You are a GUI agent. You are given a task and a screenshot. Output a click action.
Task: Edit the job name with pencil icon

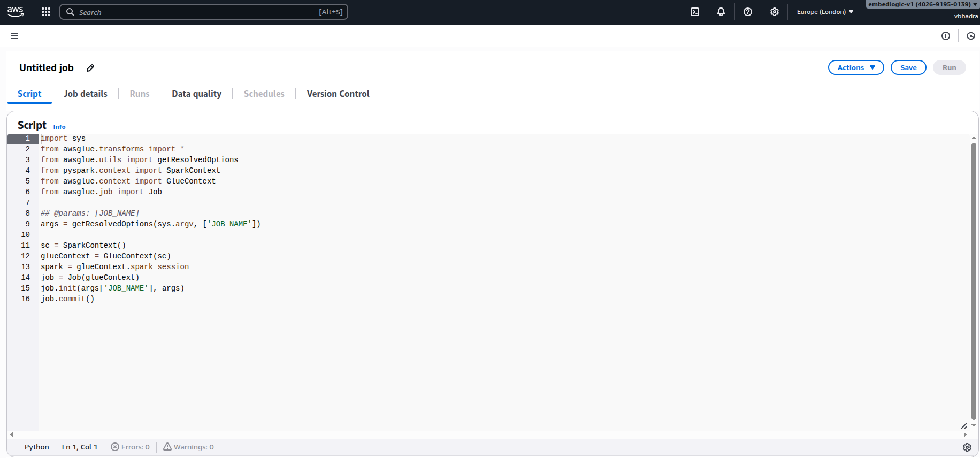pos(90,68)
